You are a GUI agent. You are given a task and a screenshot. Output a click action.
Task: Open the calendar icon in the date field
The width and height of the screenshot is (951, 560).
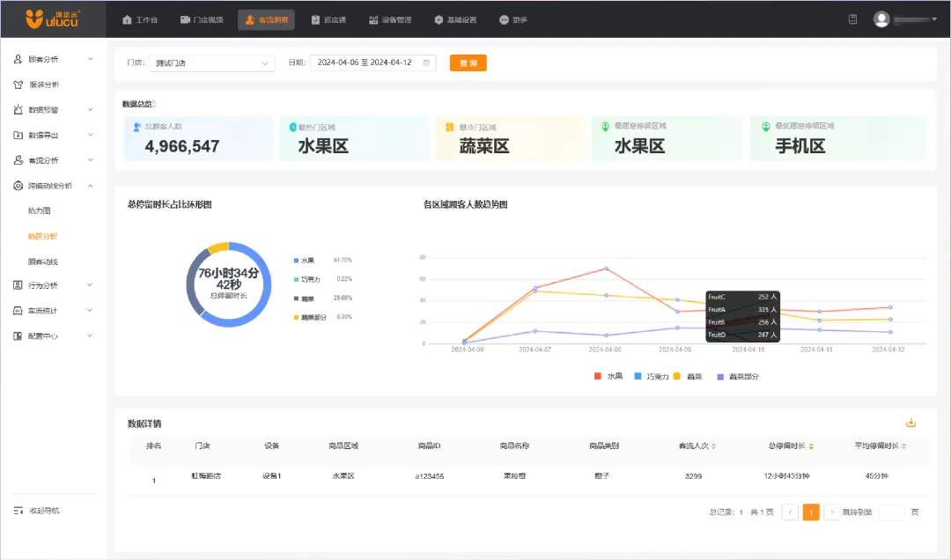coord(426,63)
